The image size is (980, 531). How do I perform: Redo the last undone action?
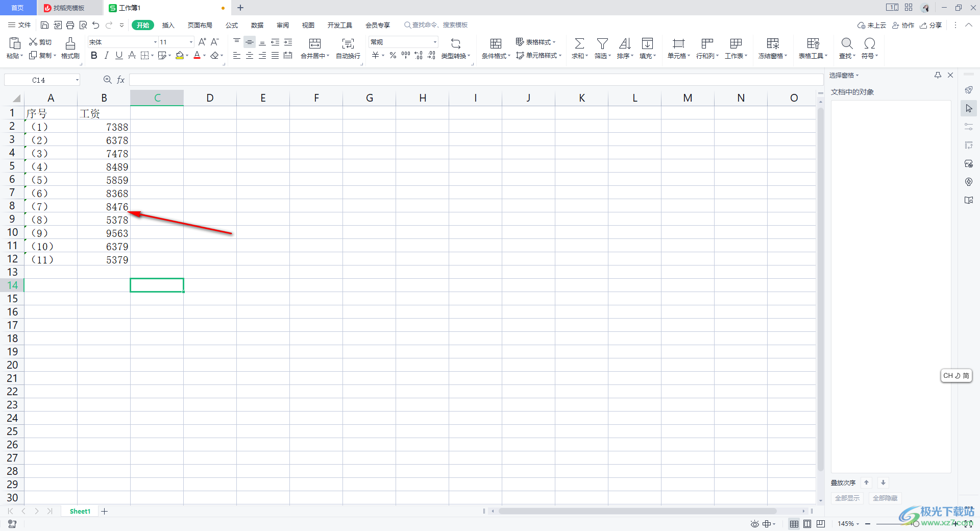(109, 25)
